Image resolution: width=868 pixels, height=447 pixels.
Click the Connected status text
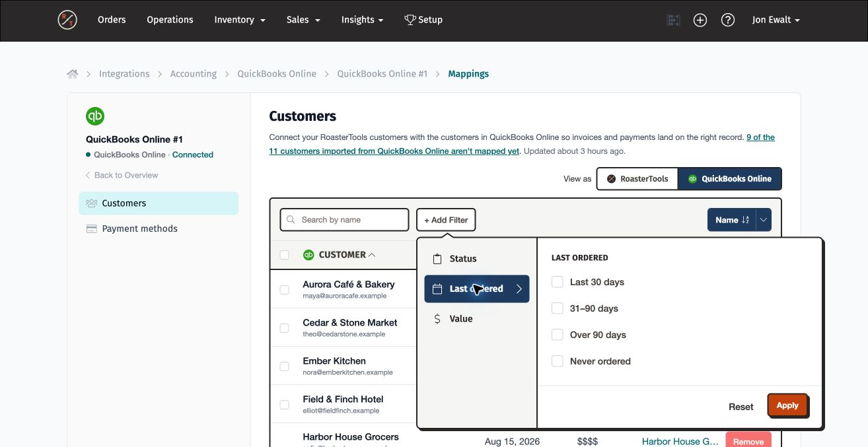point(193,155)
